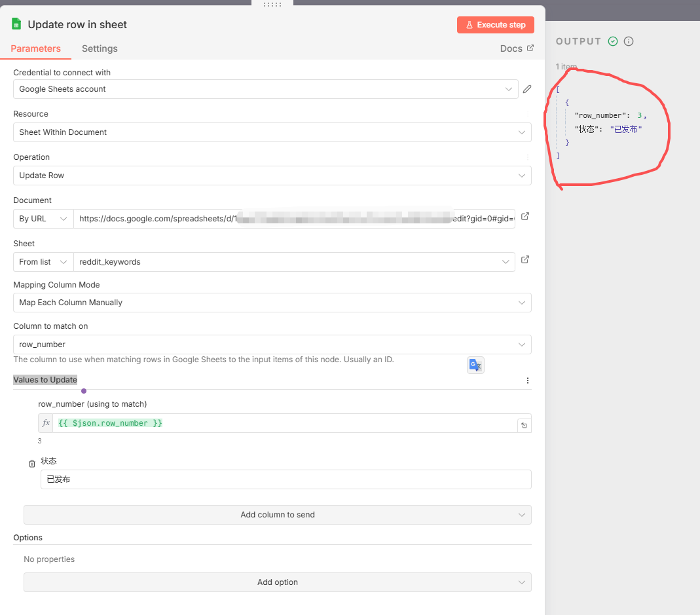Select the Parameters tab
The height and width of the screenshot is (615, 700).
coord(36,48)
